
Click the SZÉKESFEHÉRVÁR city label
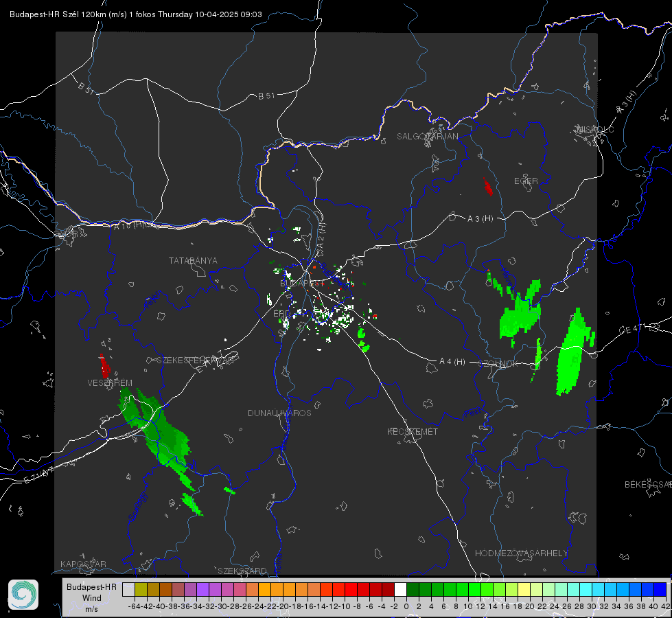click(195, 360)
